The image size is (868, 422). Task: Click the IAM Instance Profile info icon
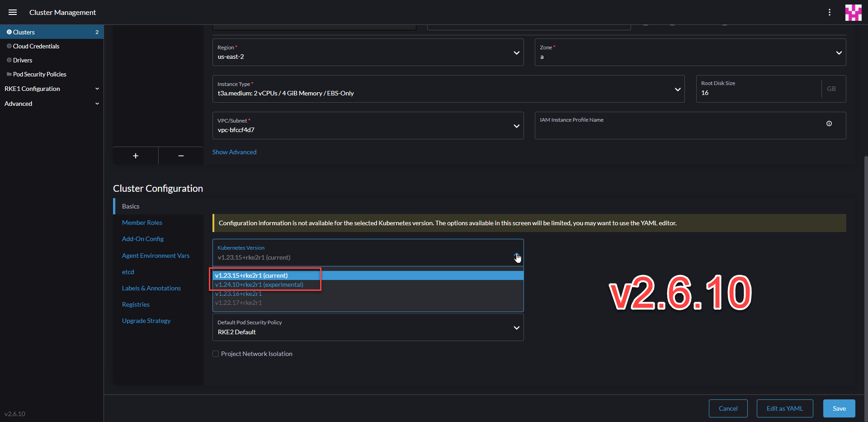tap(829, 123)
